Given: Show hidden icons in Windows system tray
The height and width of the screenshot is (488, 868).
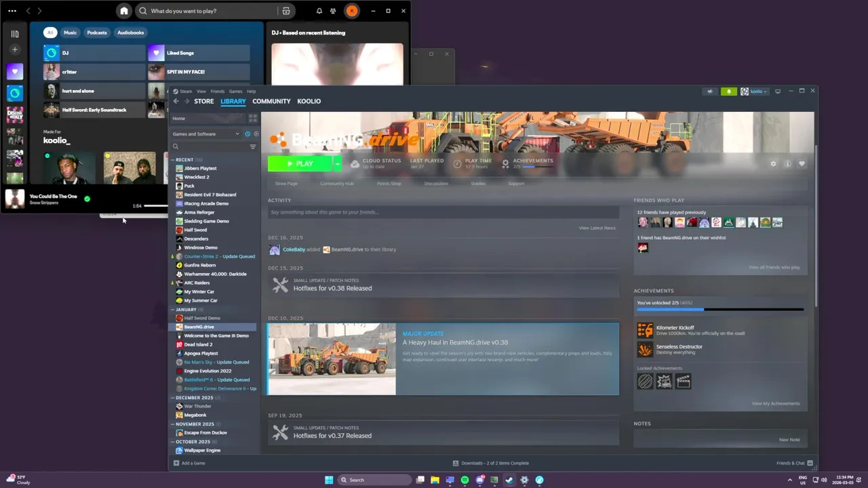Looking at the screenshot, I should coord(789,480).
